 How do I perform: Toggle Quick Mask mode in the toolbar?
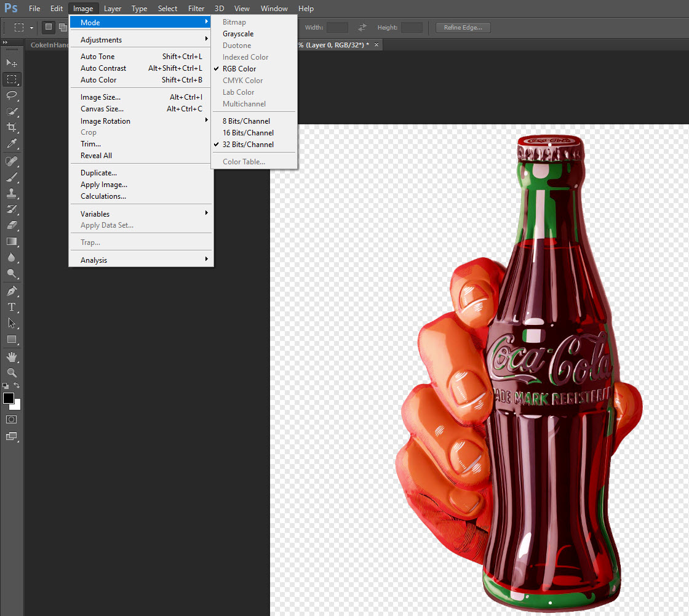(x=12, y=419)
